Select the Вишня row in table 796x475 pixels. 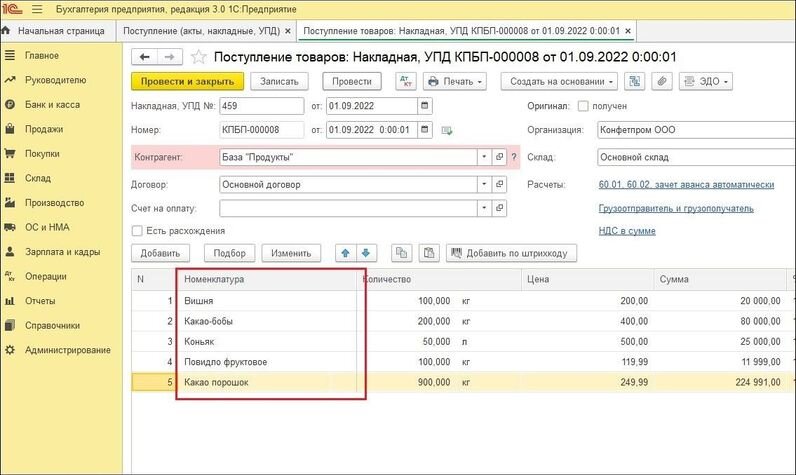tap(463, 300)
